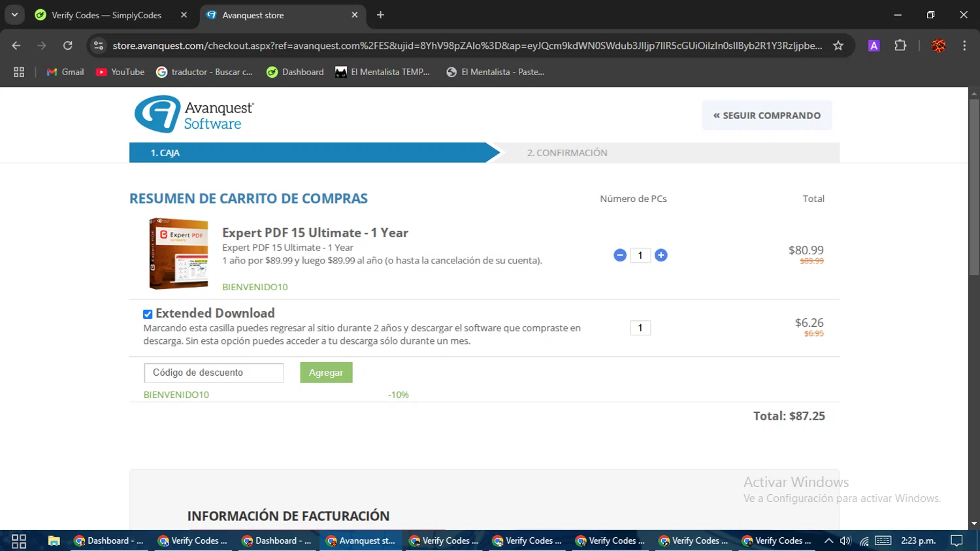Screen dimensions: 980x551
Task: Click the Seguir Comprando button
Action: click(767, 115)
